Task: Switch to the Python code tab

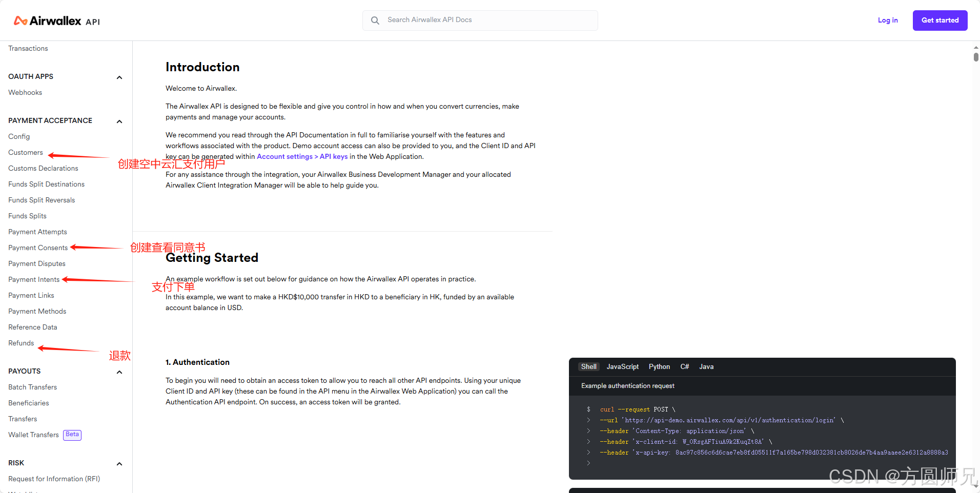Action: coord(659,366)
